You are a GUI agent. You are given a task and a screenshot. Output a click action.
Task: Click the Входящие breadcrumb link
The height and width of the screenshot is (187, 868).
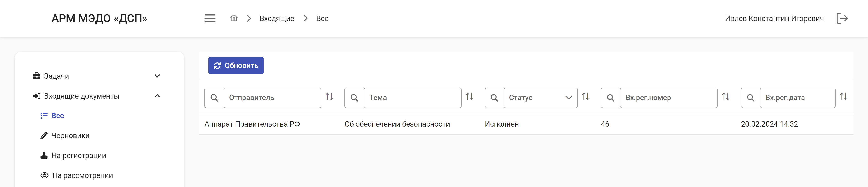[x=277, y=19]
